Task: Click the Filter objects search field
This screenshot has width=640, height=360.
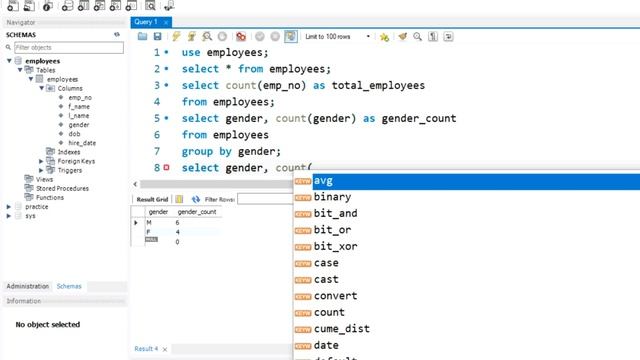Action: (69, 48)
